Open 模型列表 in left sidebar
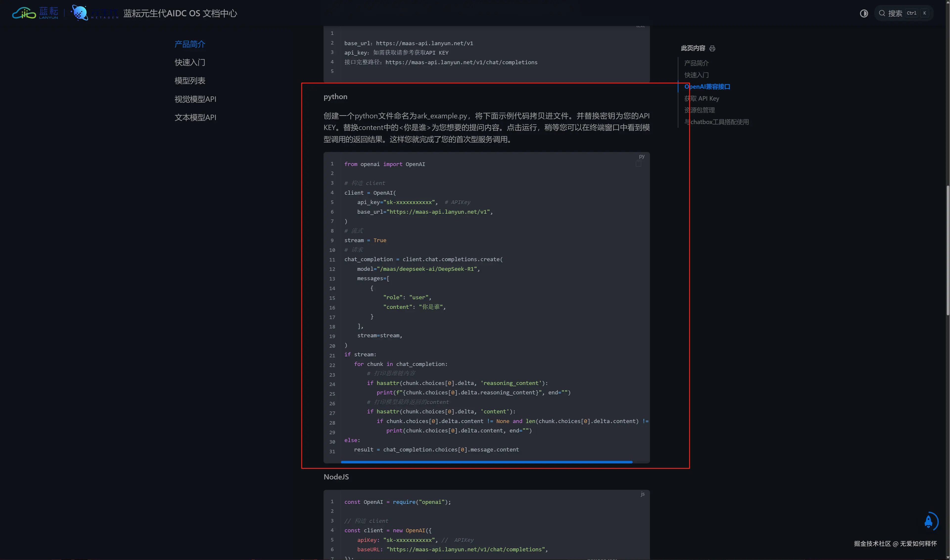Viewport: 950px width, 560px height. tap(189, 81)
